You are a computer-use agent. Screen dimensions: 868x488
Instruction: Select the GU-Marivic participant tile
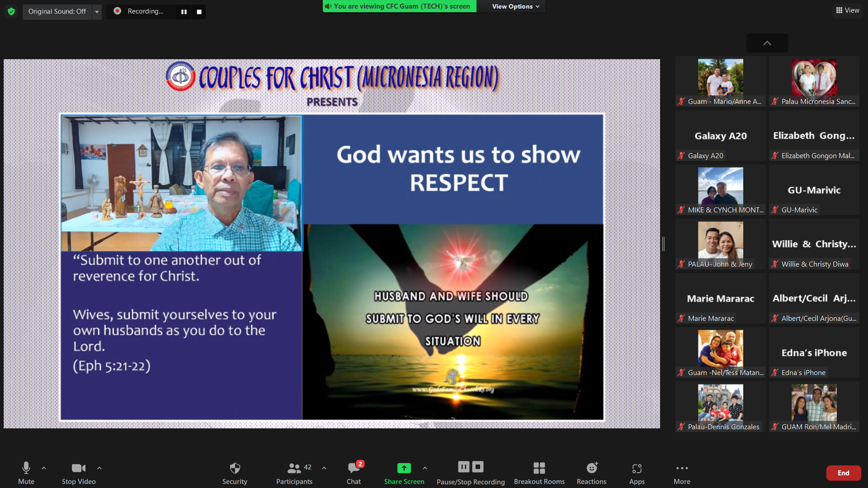pos(814,190)
